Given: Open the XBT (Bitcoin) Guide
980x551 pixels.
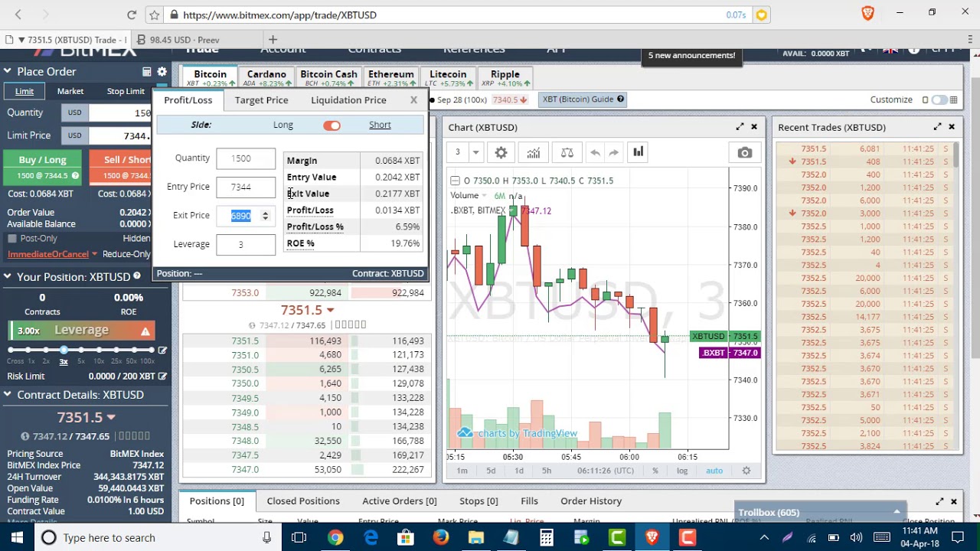Looking at the screenshot, I should [583, 99].
